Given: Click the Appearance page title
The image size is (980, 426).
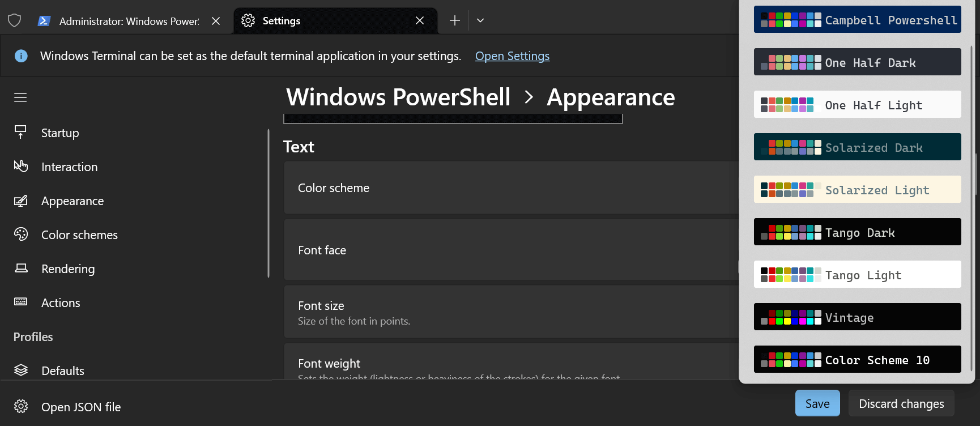Looking at the screenshot, I should pyautogui.click(x=611, y=97).
